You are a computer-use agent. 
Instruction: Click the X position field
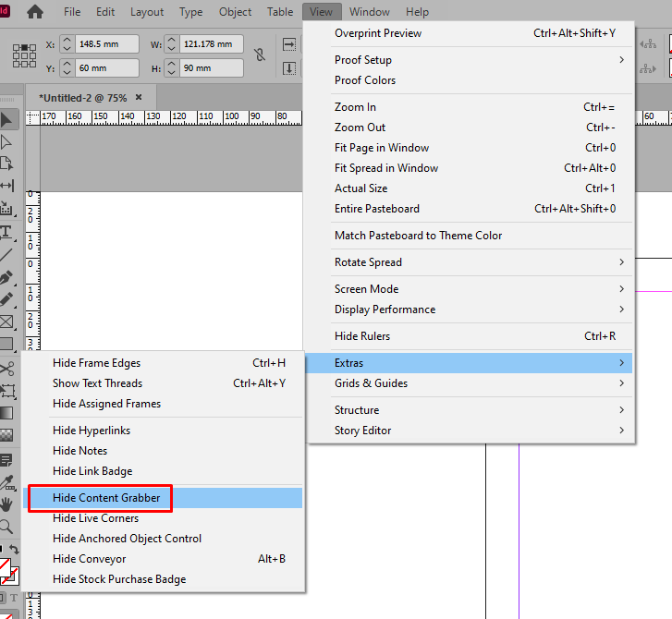[x=106, y=44]
